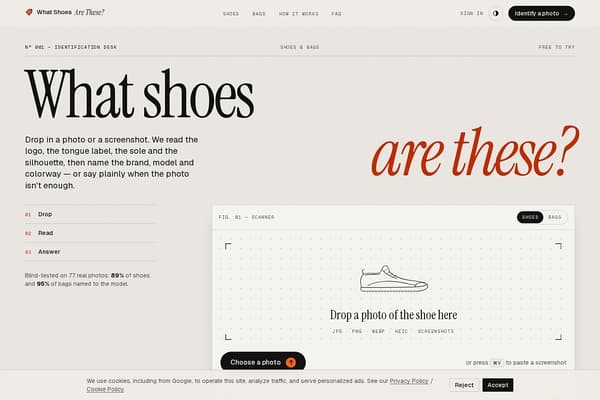This screenshot has width=600, height=400.
Task: Click the What Shoes brand name text
Action: (x=54, y=12)
